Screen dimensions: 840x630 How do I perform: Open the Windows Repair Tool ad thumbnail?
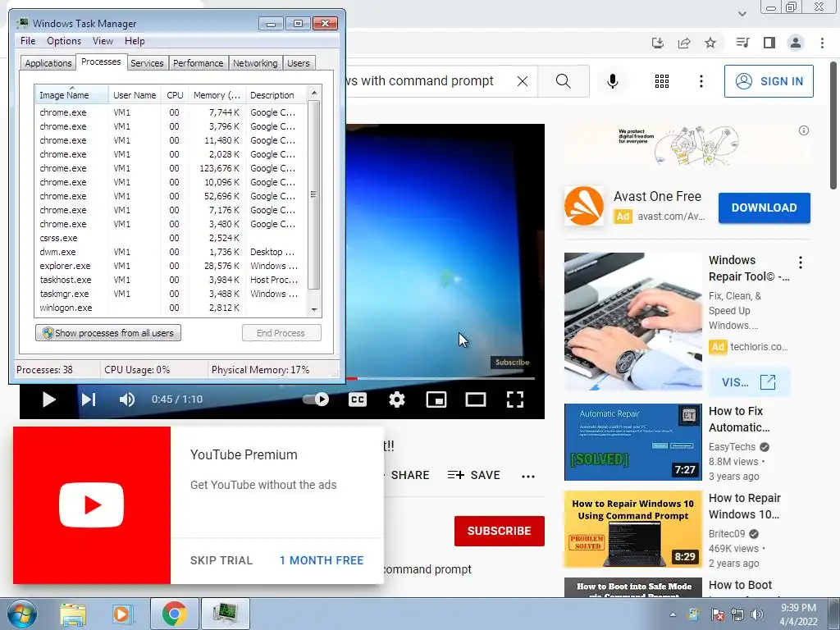[x=632, y=322]
